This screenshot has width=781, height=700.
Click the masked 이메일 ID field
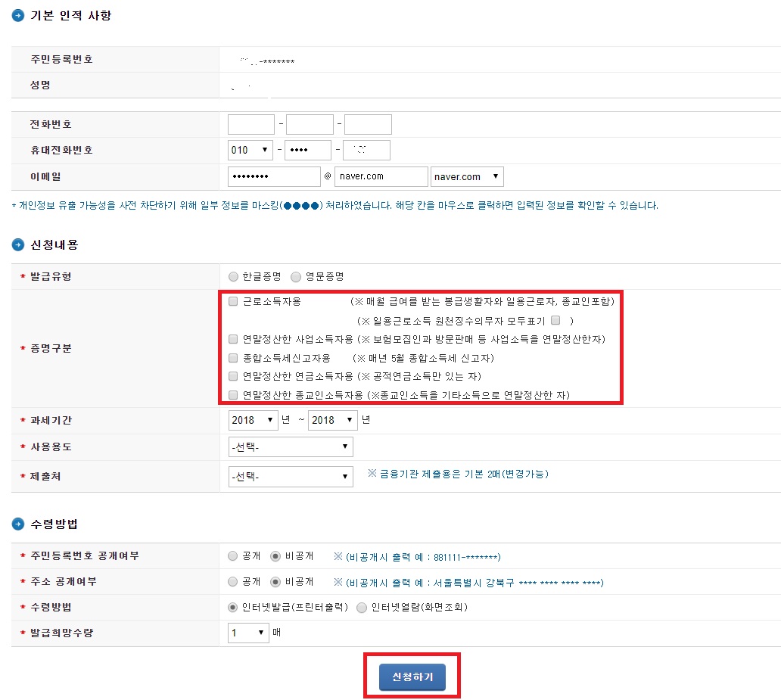274,177
